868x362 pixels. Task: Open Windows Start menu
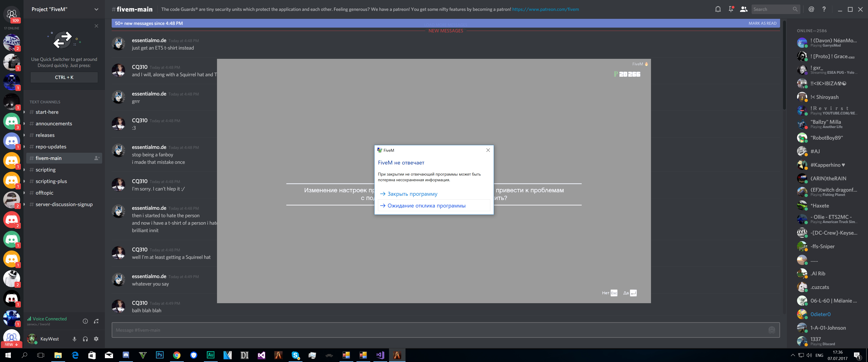tap(8, 355)
